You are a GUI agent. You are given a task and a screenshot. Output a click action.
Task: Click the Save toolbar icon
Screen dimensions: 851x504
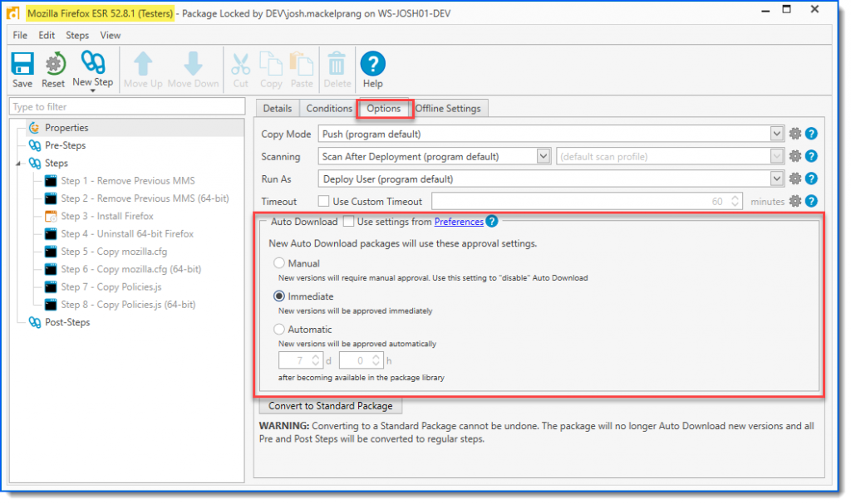22,64
